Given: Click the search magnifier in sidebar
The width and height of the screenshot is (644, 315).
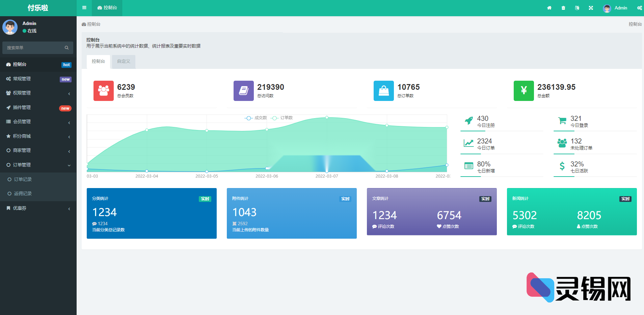Looking at the screenshot, I should [x=66, y=48].
